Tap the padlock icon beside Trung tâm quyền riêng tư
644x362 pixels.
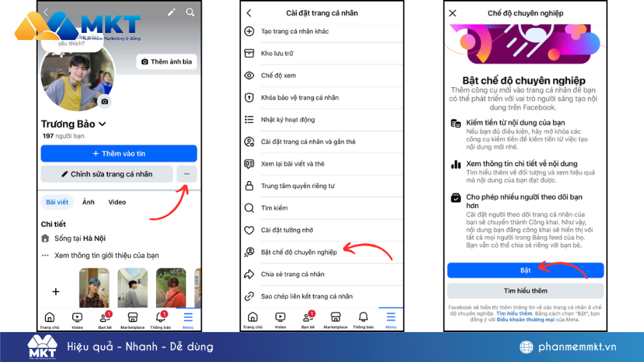tap(249, 186)
